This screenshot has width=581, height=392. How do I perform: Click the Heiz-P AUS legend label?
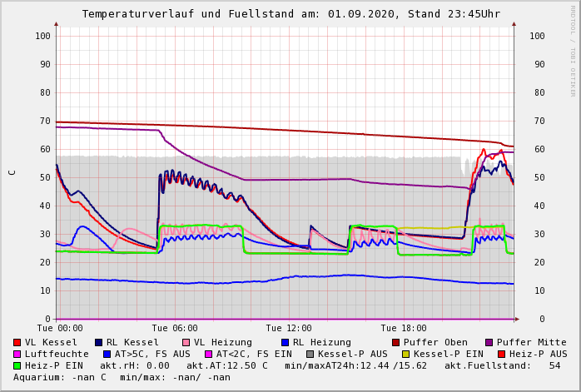coord(537,354)
